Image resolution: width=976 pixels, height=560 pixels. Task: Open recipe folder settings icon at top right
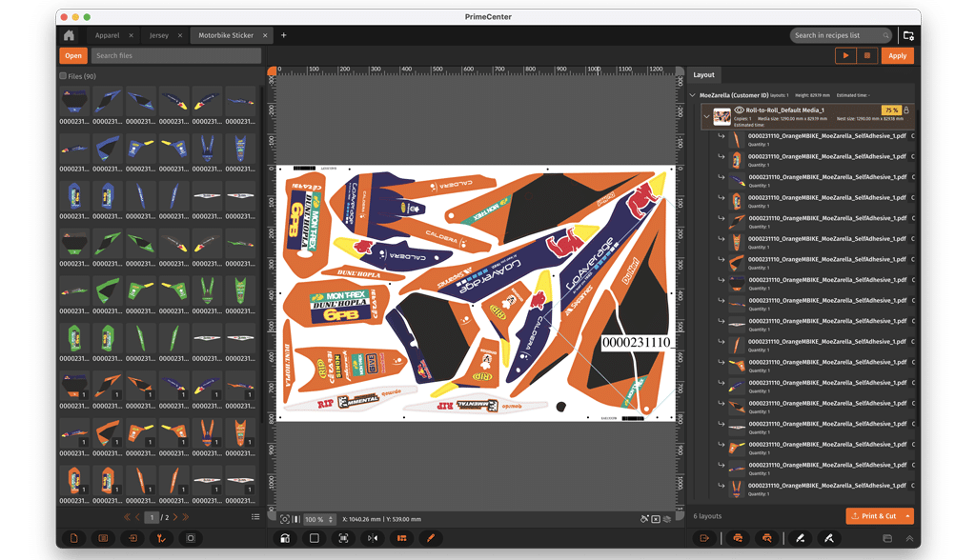(x=908, y=35)
